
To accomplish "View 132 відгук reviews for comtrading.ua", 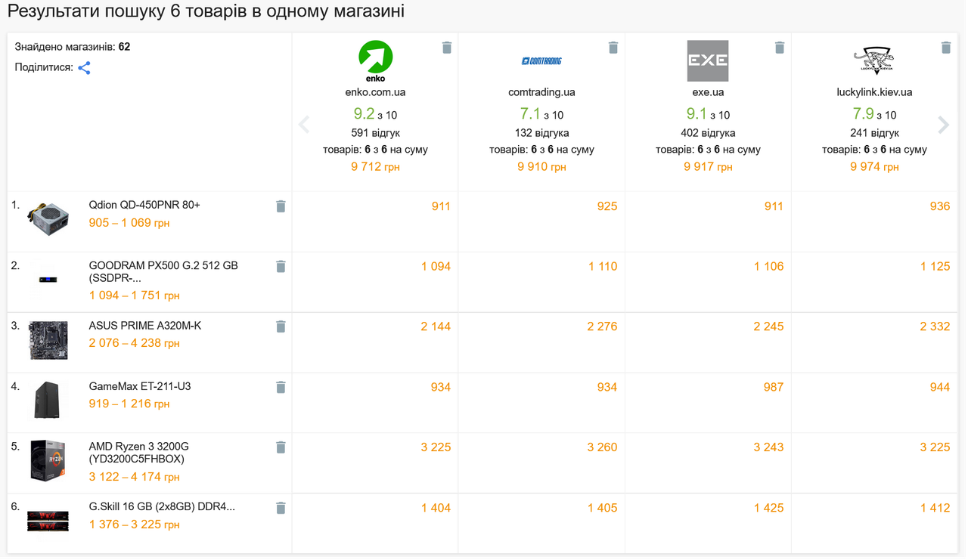I will (541, 133).
